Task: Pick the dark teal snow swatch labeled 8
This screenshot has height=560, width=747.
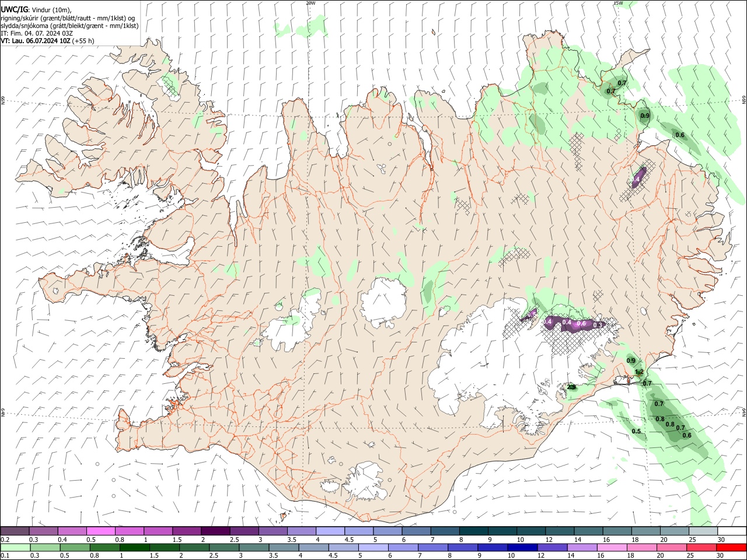Action: point(473,531)
